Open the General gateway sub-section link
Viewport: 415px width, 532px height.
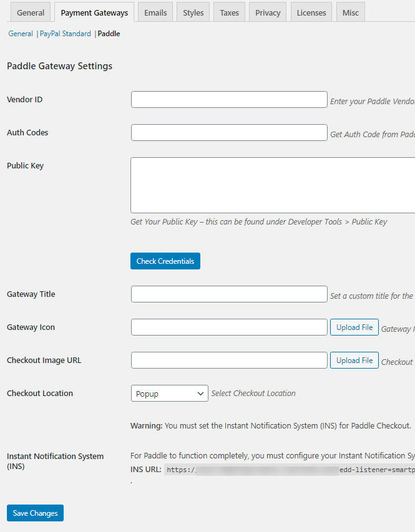(21, 34)
